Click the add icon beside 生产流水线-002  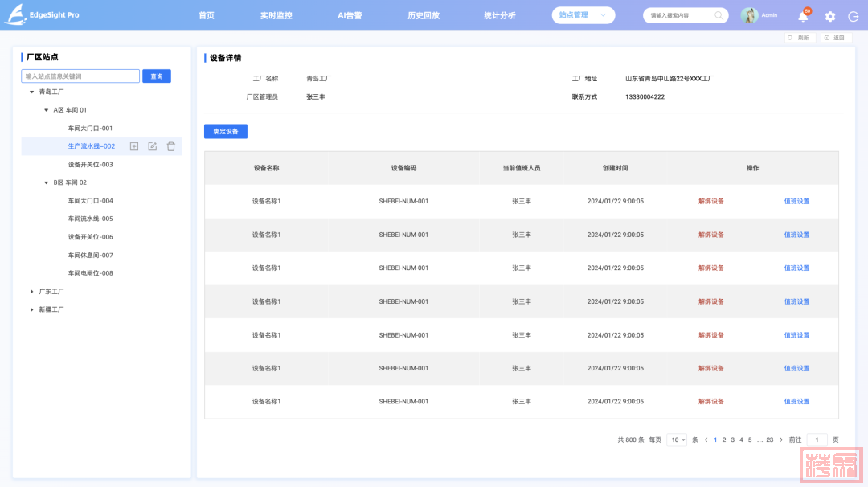tap(134, 146)
